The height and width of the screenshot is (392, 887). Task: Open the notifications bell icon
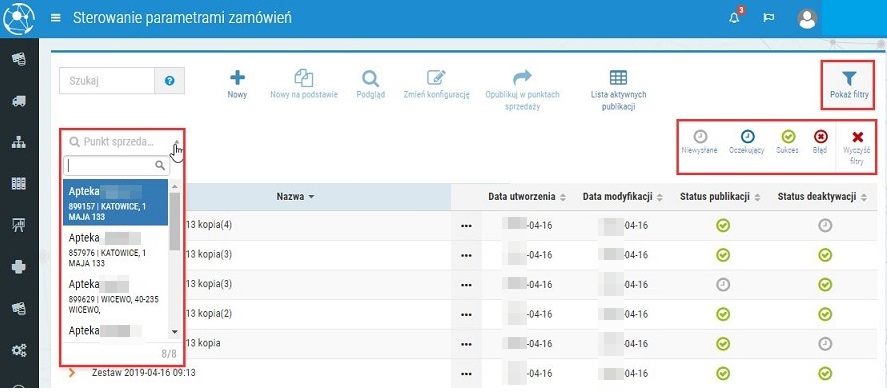pyautogui.click(x=734, y=18)
